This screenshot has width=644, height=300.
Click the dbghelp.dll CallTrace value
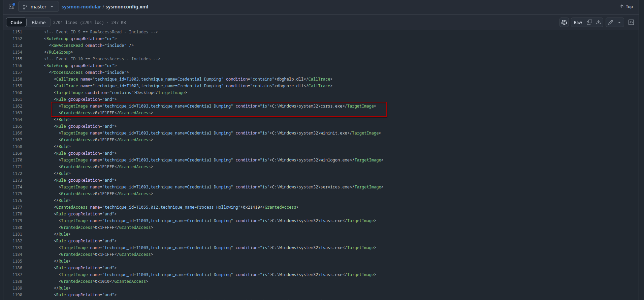point(290,79)
